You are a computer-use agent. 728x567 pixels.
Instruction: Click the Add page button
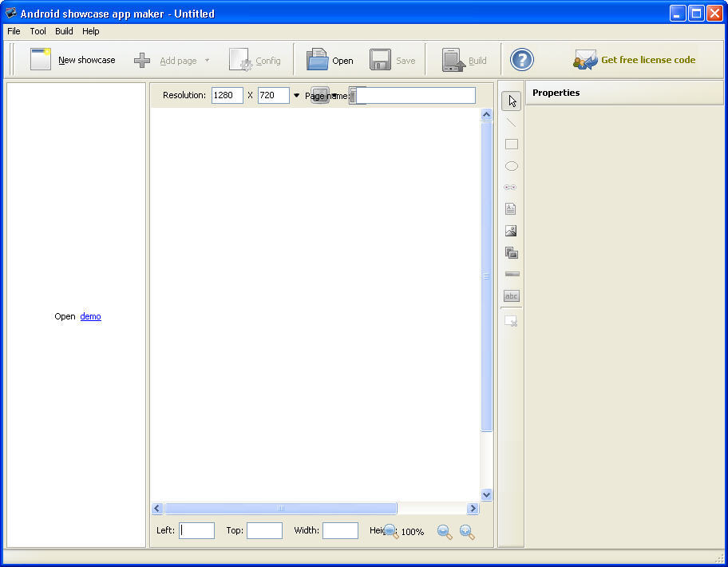coord(166,61)
